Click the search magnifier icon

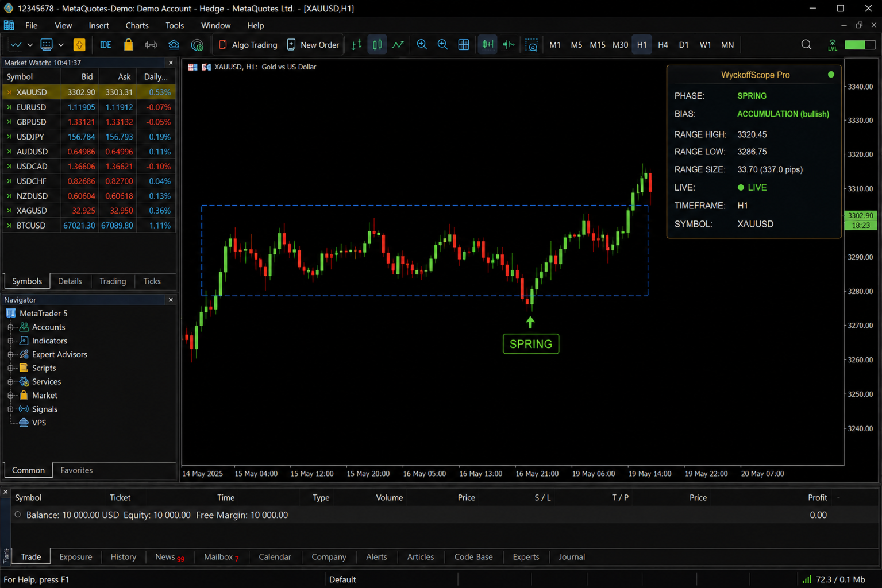click(807, 45)
